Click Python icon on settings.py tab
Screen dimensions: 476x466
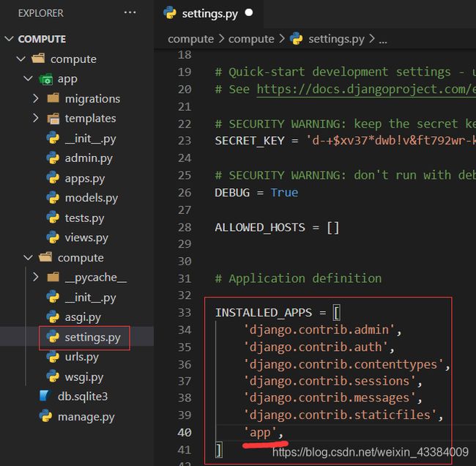pos(170,13)
